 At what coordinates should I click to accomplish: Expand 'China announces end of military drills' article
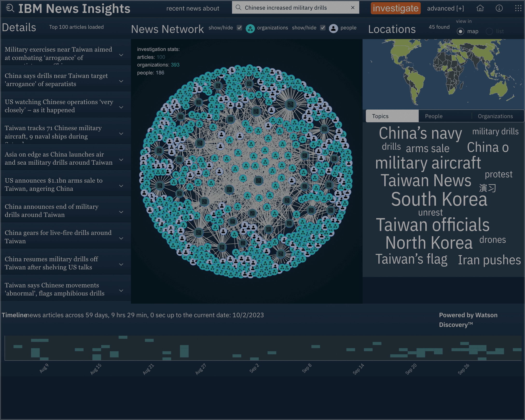(121, 212)
